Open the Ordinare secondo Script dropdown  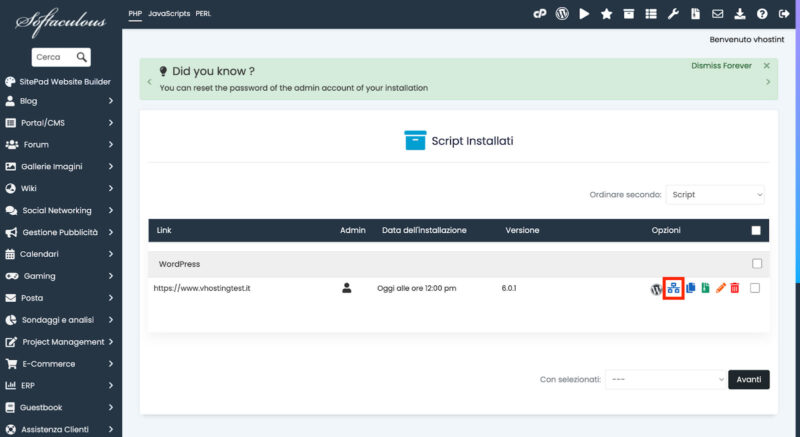[x=715, y=194]
